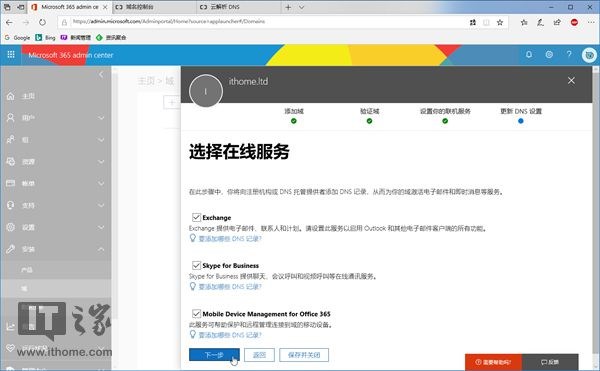Viewport: 600px width, 371px height.
Task: Go back using browser back arrow
Action: pyautogui.click(x=10, y=22)
